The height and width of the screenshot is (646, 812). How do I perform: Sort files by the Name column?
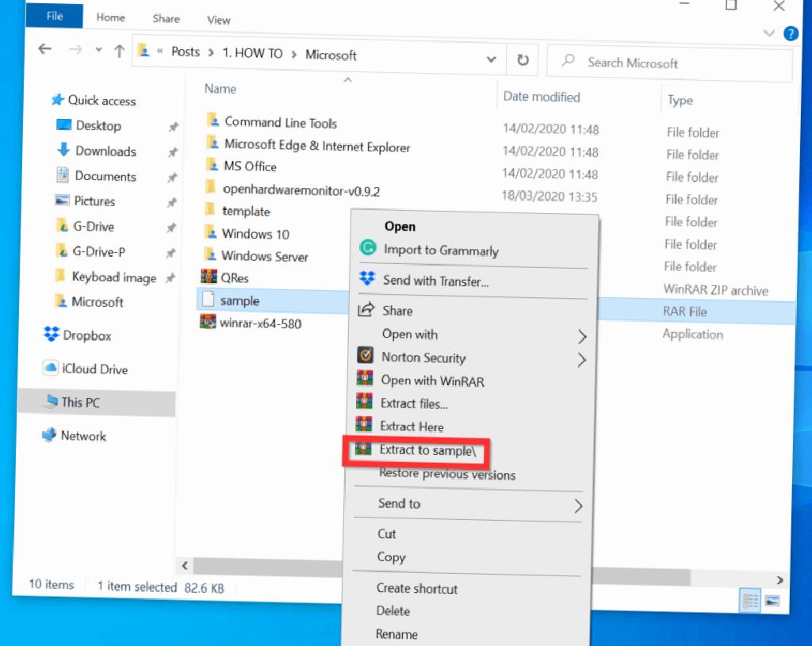pyautogui.click(x=220, y=89)
